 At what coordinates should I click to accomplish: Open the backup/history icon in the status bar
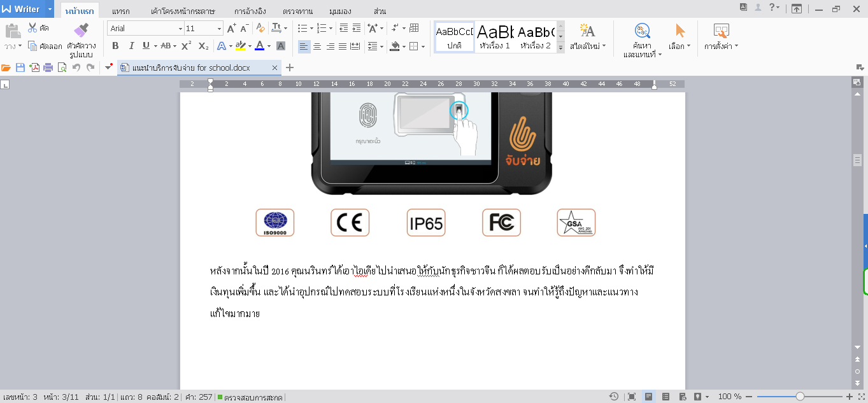click(x=614, y=397)
